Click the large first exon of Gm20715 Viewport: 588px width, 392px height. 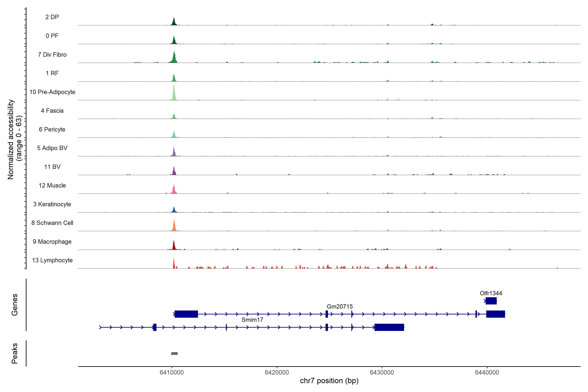pos(186,314)
